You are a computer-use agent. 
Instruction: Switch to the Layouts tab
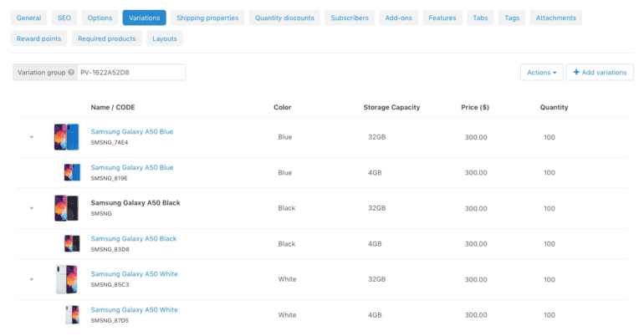(x=165, y=38)
